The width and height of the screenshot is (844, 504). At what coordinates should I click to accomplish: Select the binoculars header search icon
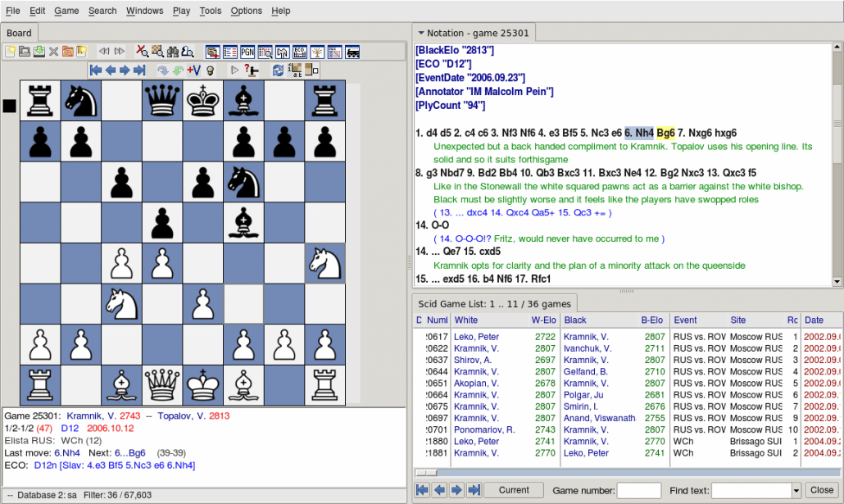coord(173,51)
